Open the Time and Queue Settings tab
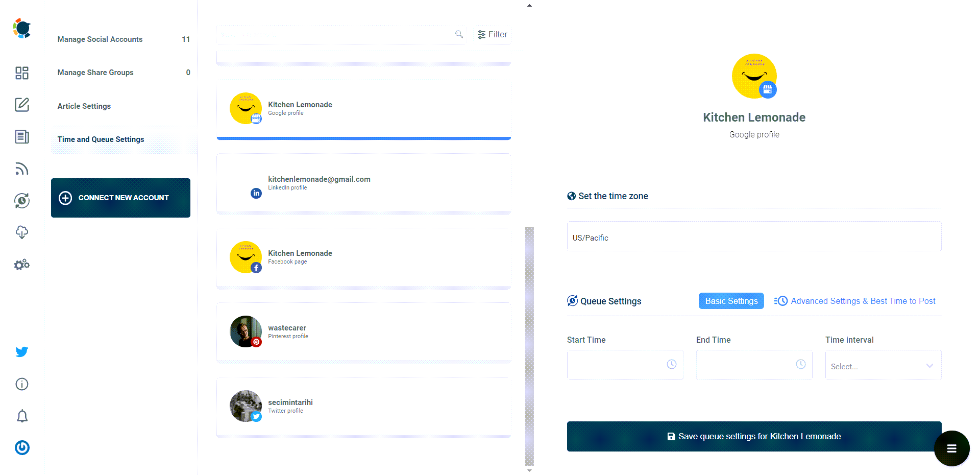Screen dimensions: 980x475 click(100, 139)
